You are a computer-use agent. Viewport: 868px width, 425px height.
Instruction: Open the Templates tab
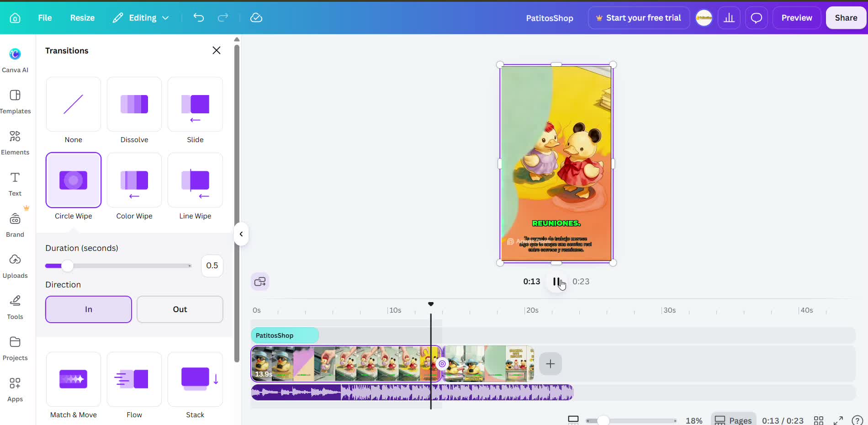15,101
